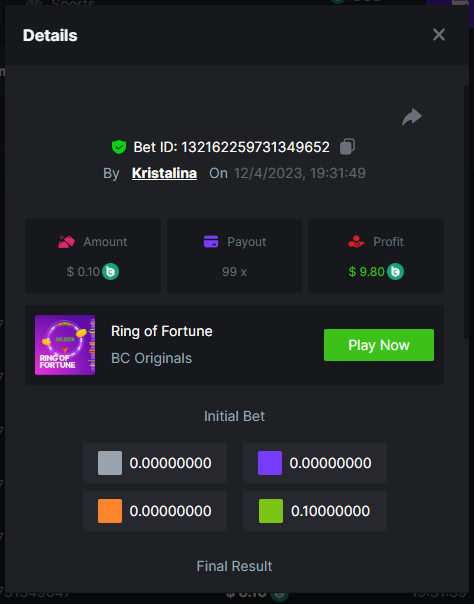Copy the Bet ID with the copy icon
474x604 pixels.
click(347, 147)
